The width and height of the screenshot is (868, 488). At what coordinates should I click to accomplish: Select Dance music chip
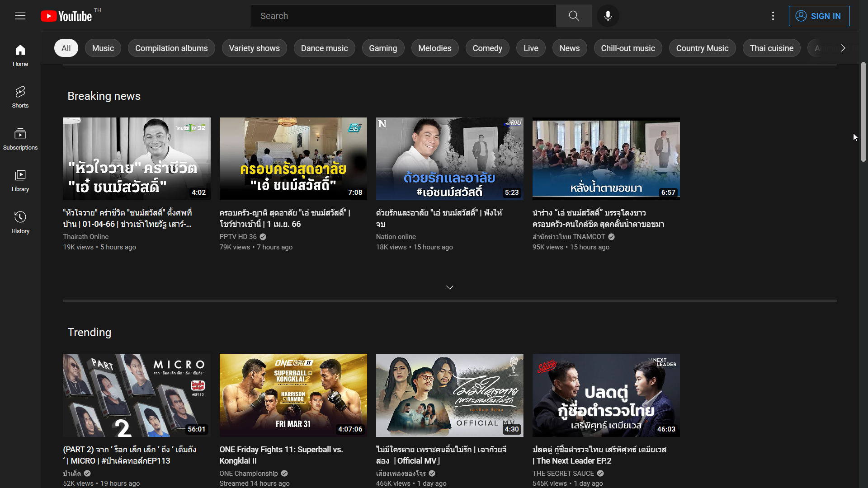click(x=325, y=48)
